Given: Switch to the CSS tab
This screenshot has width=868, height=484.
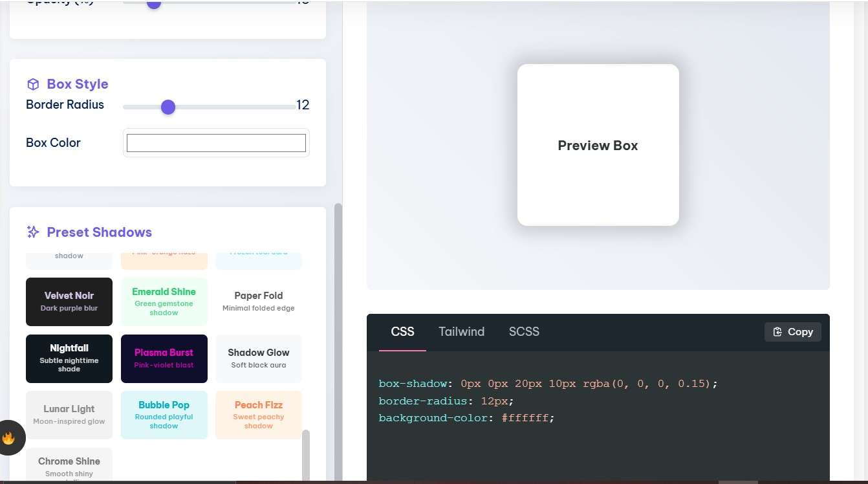Looking at the screenshot, I should pos(402,331).
